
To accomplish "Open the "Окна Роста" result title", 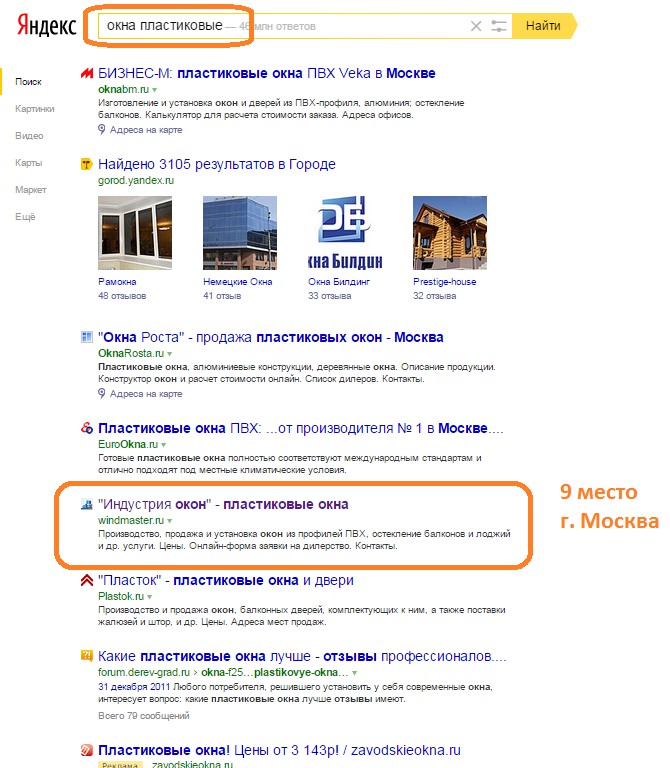I will coord(270,337).
